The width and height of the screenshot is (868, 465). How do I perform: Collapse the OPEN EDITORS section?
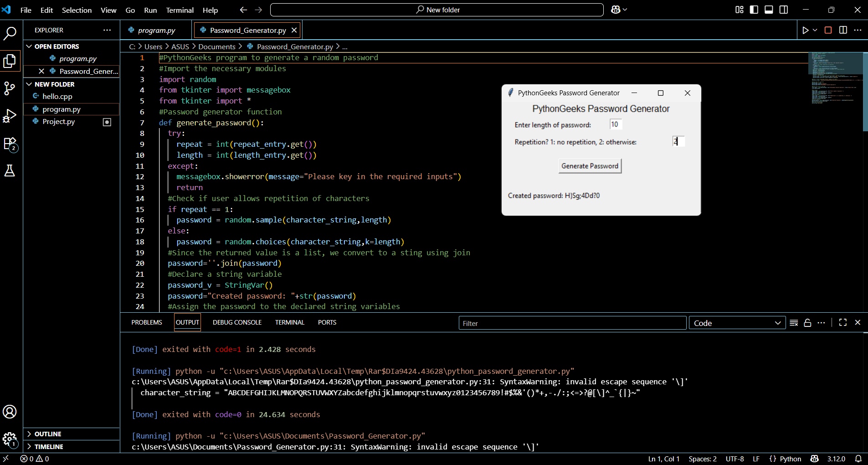56,46
